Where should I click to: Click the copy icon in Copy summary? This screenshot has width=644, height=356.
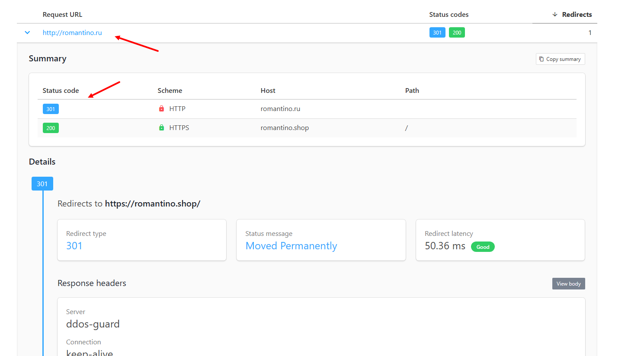point(541,59)
